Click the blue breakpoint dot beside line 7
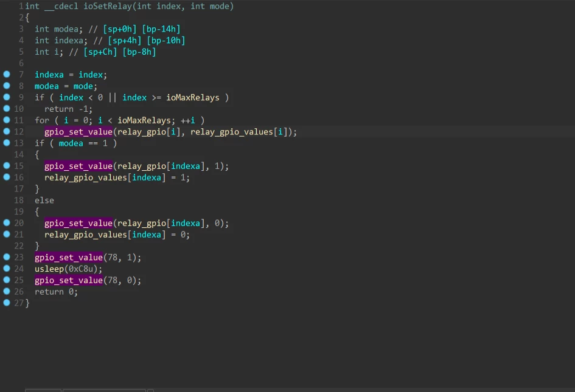Image resolution: width=575 pixels, height=392 pixels. [6, 74]
